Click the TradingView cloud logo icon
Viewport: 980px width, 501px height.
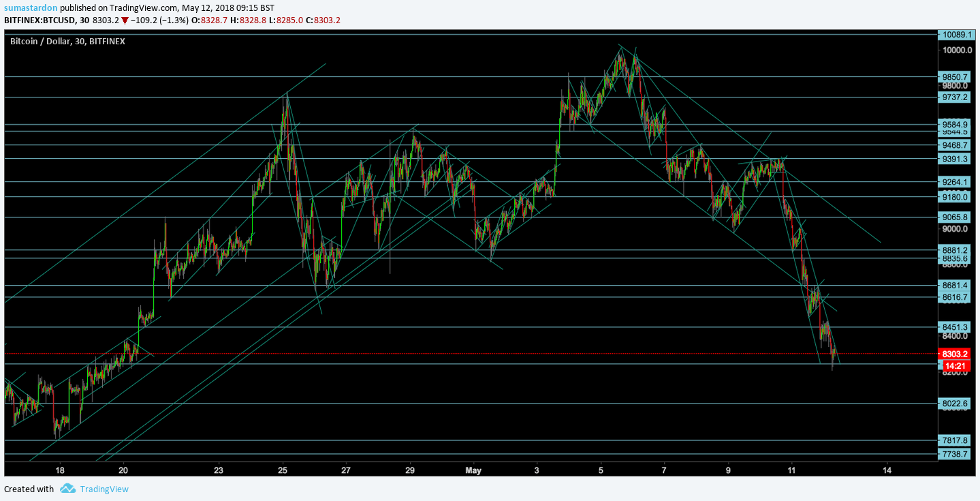[x=67, y=488]
